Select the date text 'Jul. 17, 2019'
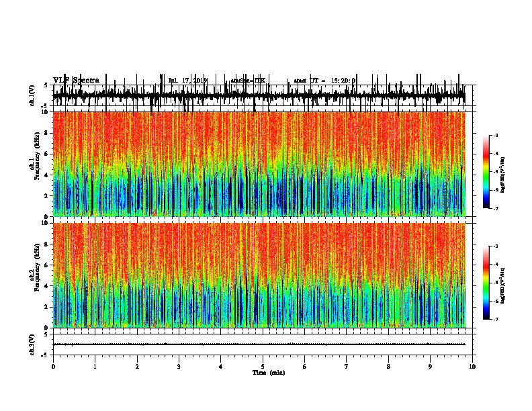 (187, 81)
